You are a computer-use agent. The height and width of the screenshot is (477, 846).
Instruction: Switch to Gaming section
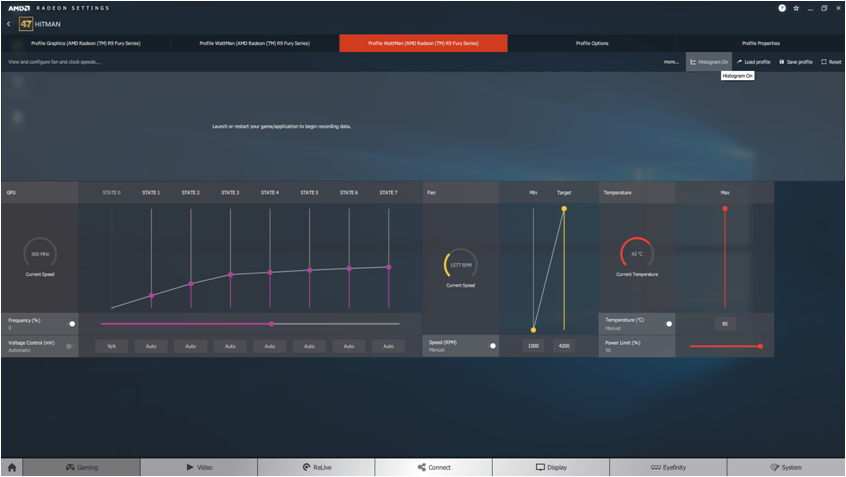(x=81, y=467)
